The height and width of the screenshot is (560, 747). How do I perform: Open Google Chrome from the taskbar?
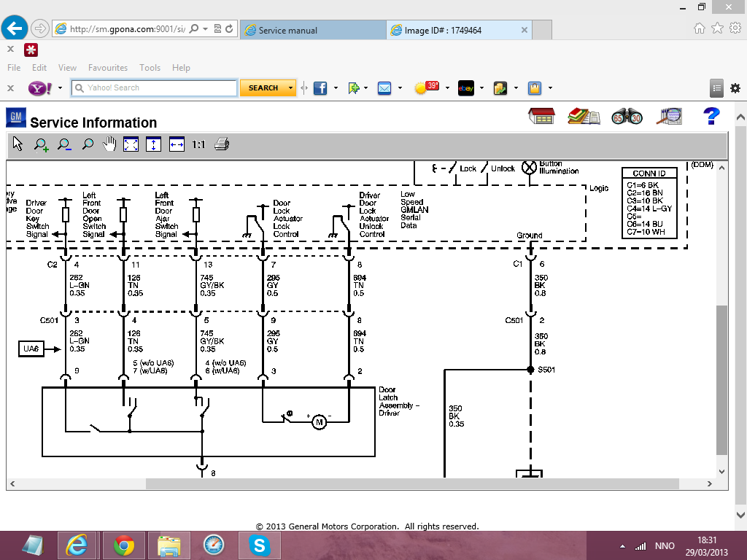coord(123,545)
